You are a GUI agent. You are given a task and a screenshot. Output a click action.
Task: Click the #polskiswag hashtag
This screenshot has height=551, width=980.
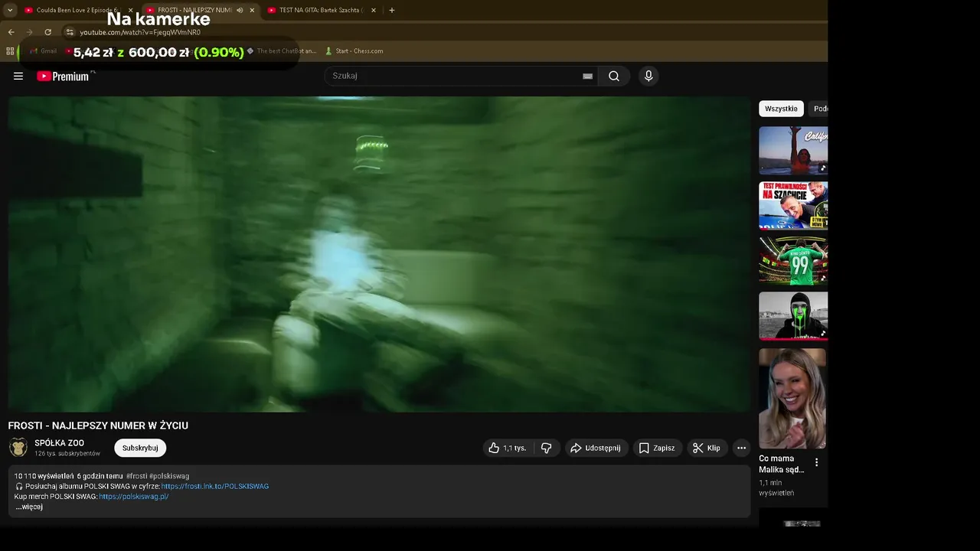169,476
